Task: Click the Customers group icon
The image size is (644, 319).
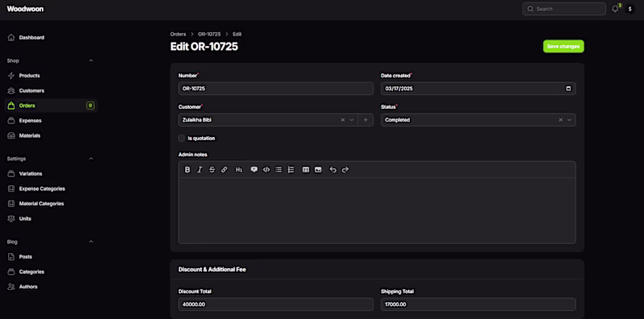Action: pyautogui.click(x=11, y=90)
